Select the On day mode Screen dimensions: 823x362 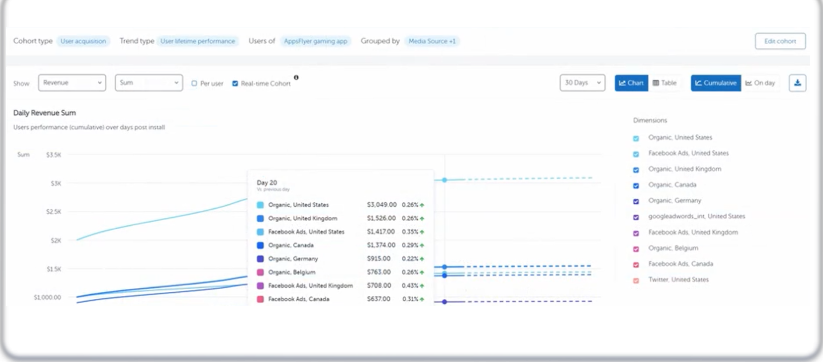pos(760,83)
